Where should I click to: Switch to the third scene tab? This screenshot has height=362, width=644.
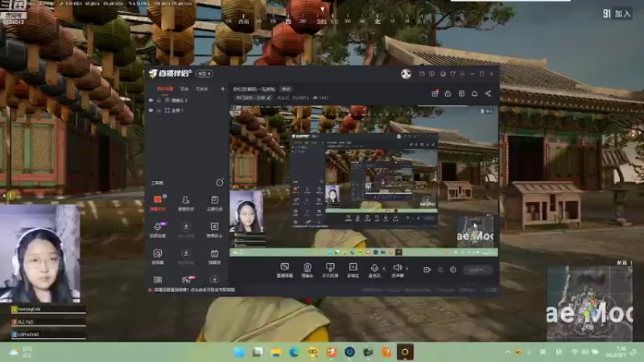tap(202, 88)
